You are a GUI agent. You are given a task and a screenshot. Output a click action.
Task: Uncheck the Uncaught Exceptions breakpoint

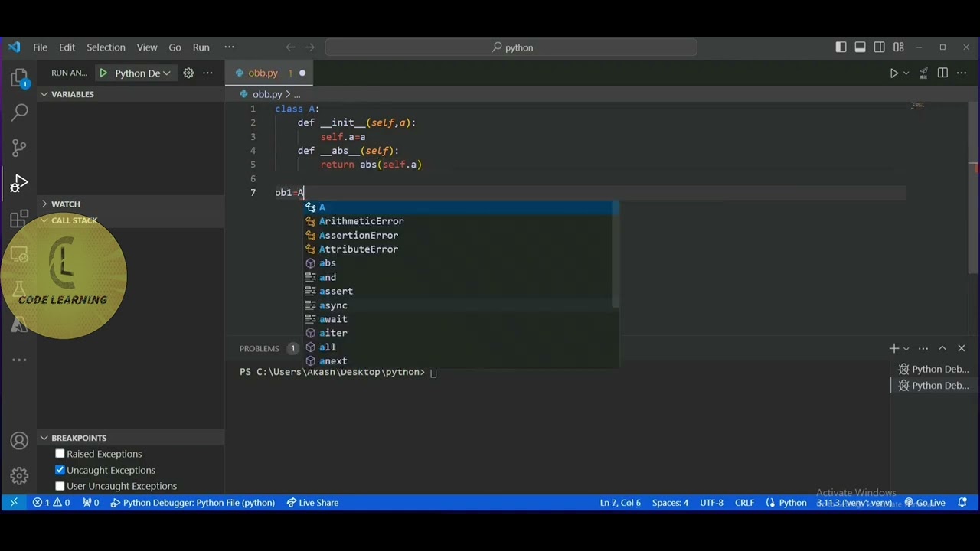click(x=60, y=470)
